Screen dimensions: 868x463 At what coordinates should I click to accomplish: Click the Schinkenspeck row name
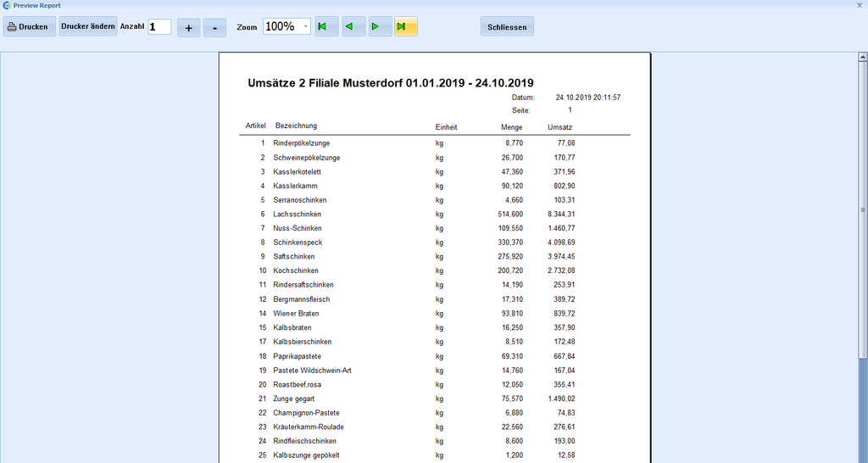point(298,243)
